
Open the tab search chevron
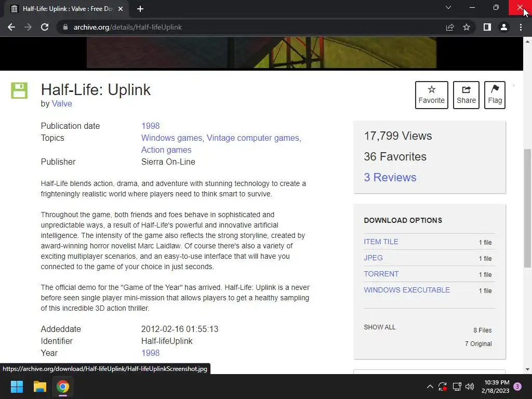coord(448,7)
